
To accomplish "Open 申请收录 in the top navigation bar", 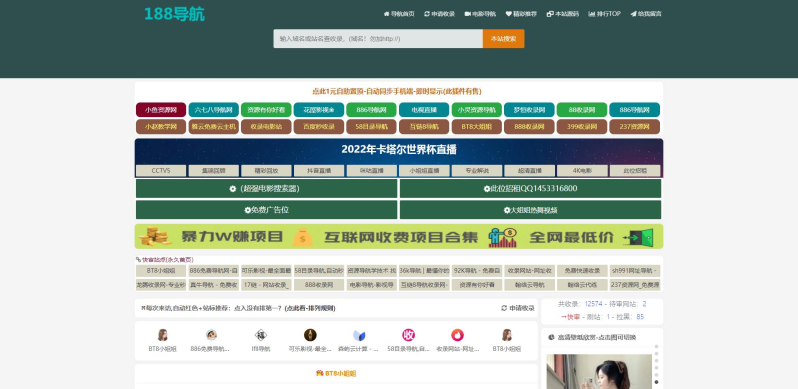I will [x=440, y=14].
